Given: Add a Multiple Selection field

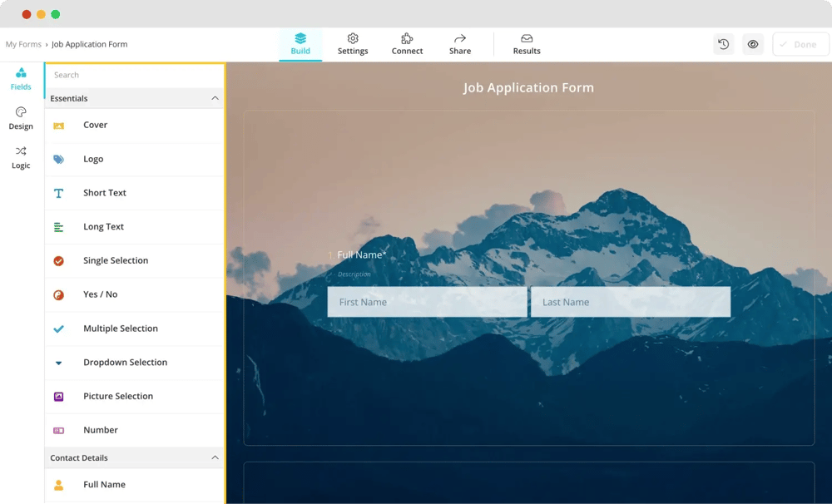Looking at the screenshot, I should point(120,329).
